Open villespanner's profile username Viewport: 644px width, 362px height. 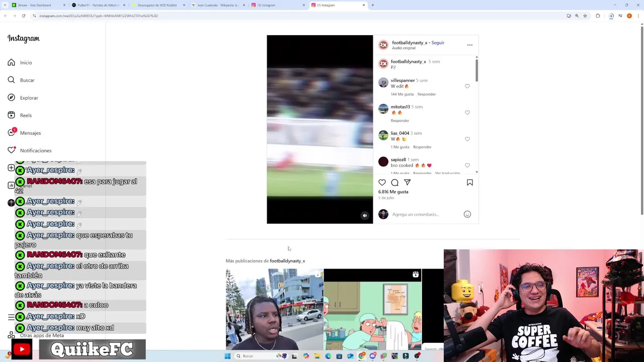pyautogui.click(x=403, y=80)
